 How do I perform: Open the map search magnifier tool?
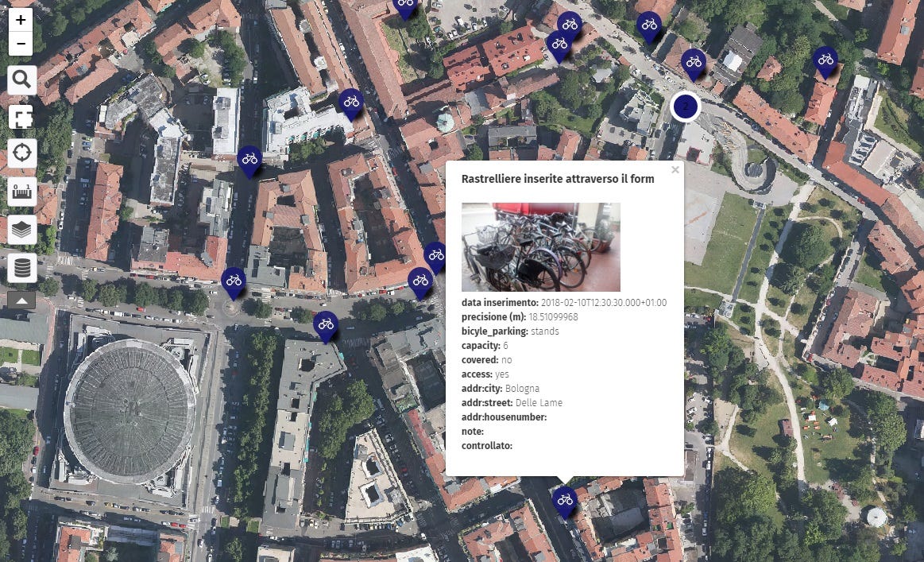click(21, 79)
